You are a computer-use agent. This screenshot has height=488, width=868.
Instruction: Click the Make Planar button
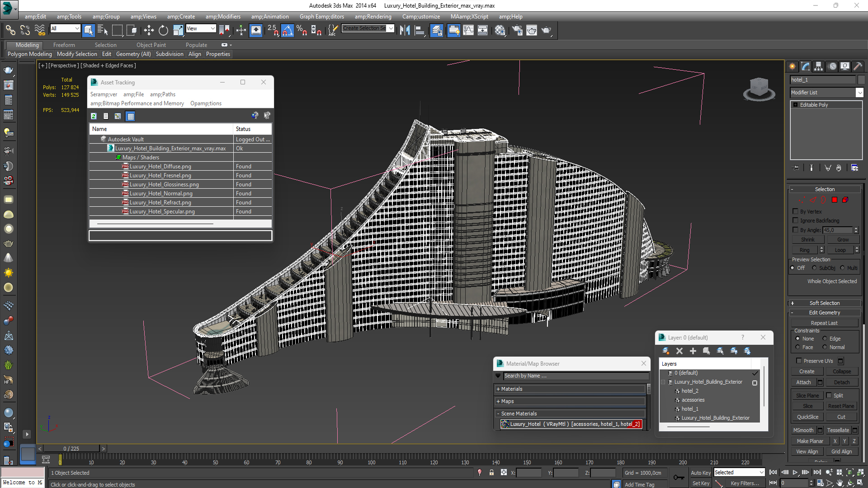[x=810, y=441]
